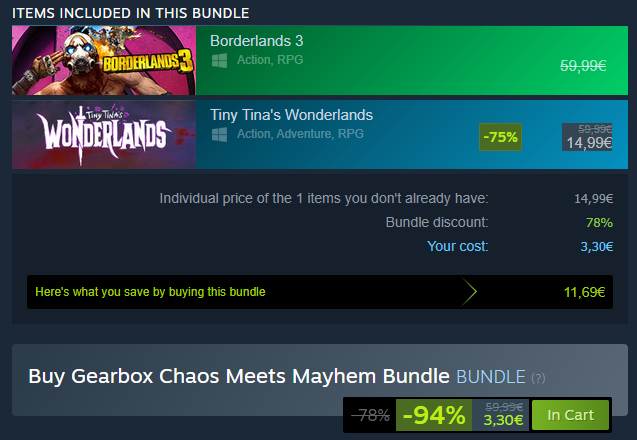
Task: Click the In Cart button
Action: [x=570, y=415]
